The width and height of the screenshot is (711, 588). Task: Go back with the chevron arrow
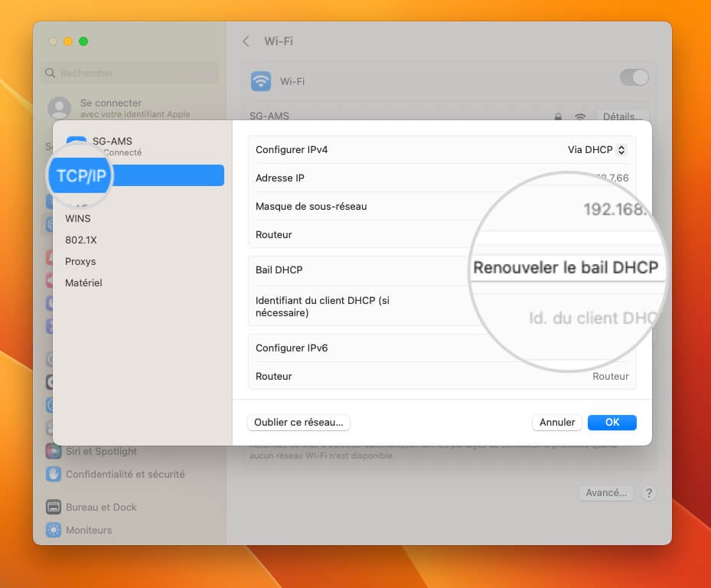[x=246, y=41]
